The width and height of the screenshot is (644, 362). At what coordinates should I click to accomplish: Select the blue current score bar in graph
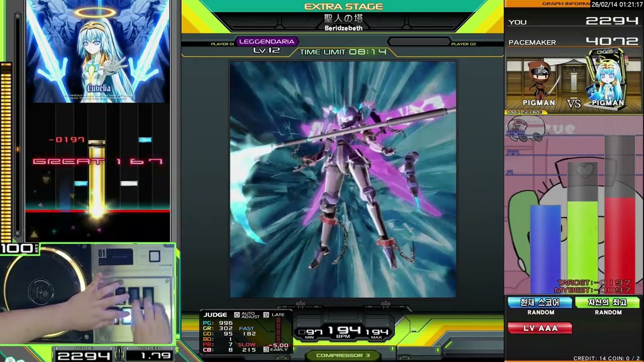[545, 248]
